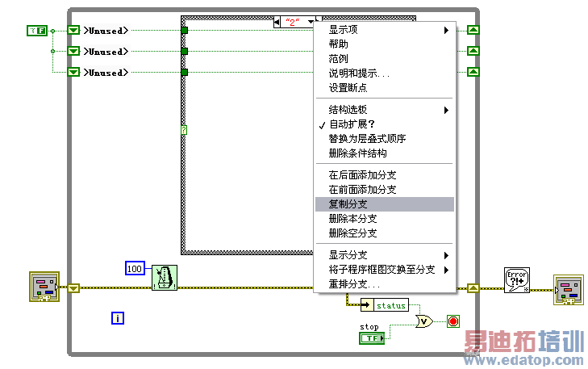Click the bottom input tunnel on case structure
The width and height of the screenshot is (588, 369).
tap(184, 72)
